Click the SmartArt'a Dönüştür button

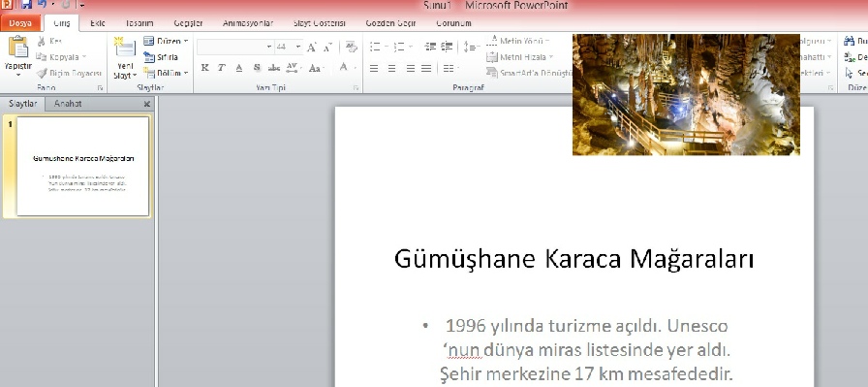tap(529, 73)
